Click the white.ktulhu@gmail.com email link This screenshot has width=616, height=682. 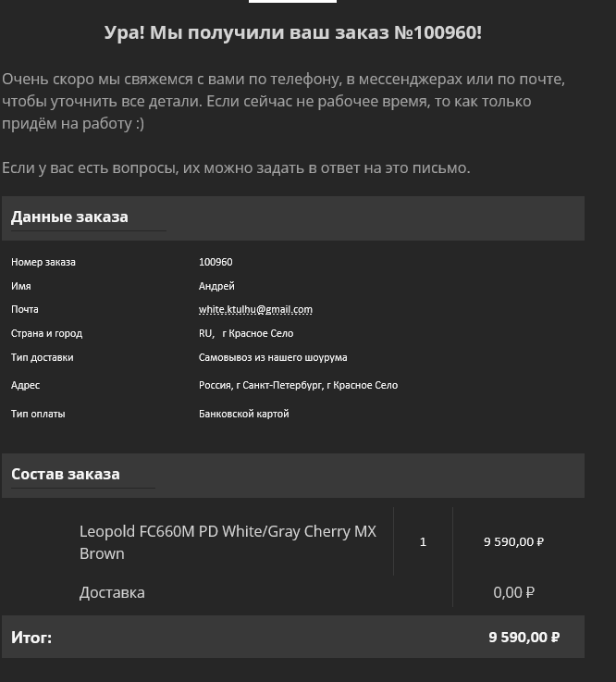click(255, 310)
